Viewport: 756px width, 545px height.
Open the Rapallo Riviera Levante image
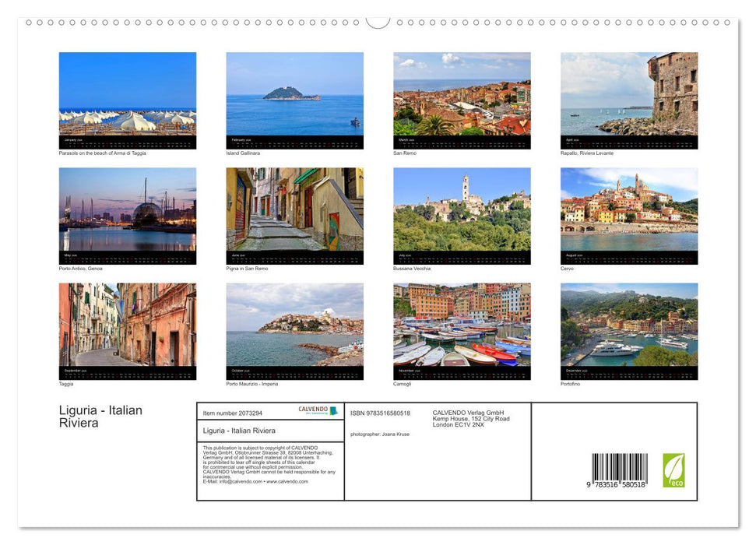pos(628,97)
